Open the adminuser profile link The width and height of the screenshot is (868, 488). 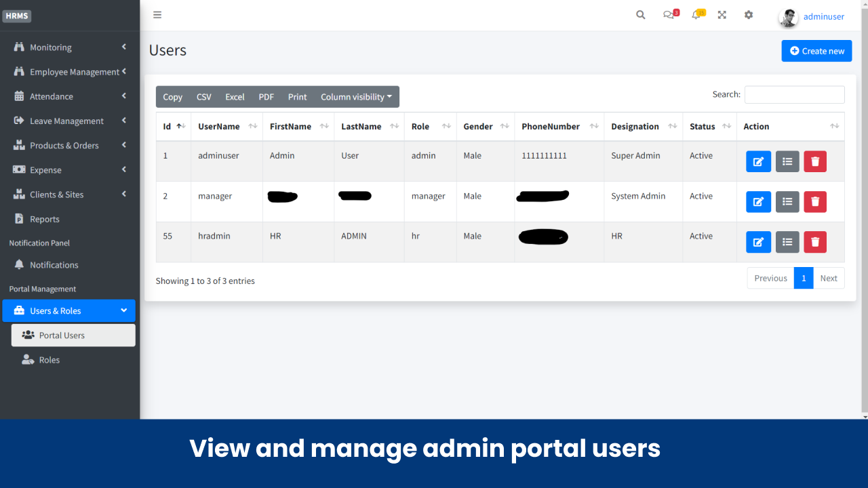pyautogui.click(x=823, y=16)
